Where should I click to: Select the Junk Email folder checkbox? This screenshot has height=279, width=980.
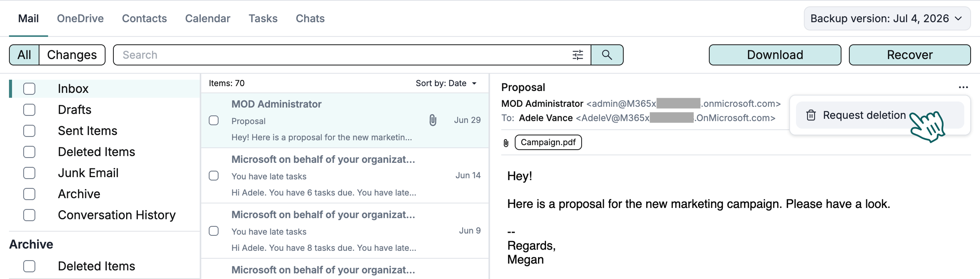tap(29, 173)
